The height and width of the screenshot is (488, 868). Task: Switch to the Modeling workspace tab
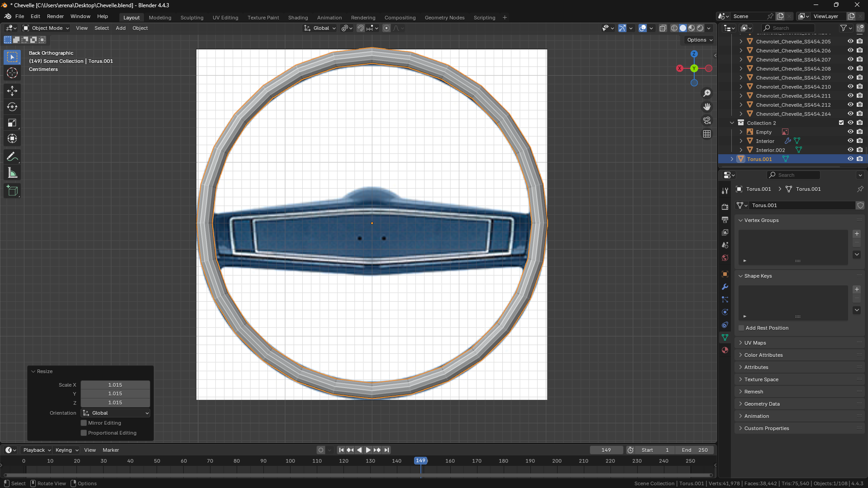click(x=160, y=18)
